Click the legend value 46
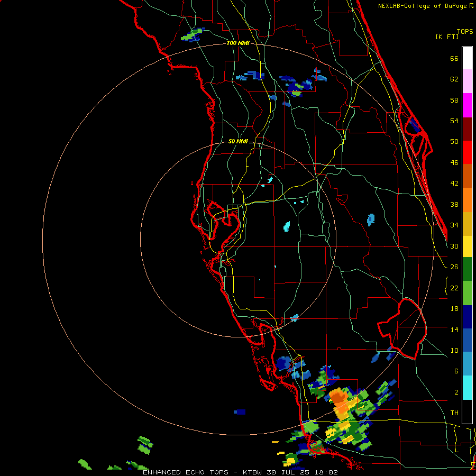 coord(454,163)
